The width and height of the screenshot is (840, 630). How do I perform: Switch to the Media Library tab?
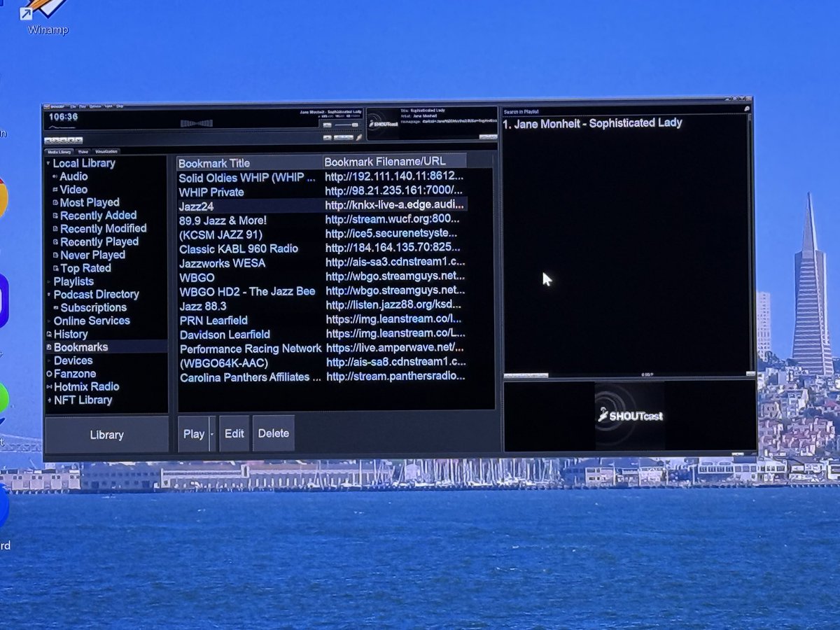pyautogui.click(x=59, y=151)
